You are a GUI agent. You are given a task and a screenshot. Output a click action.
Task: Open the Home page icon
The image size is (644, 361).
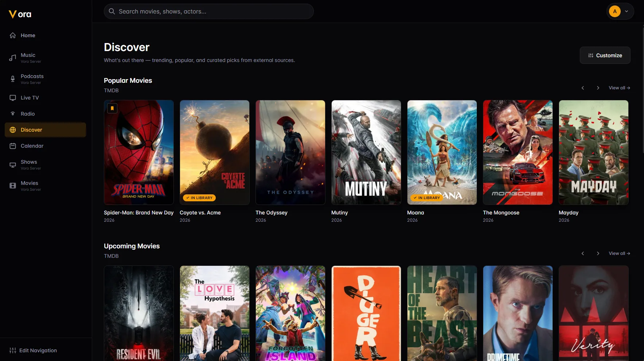point(13,35)
